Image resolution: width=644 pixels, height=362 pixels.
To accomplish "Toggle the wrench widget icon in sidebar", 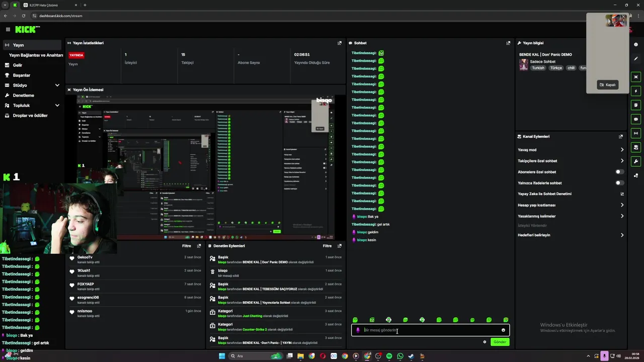I will pyautogui.click(x=636, y=161).
